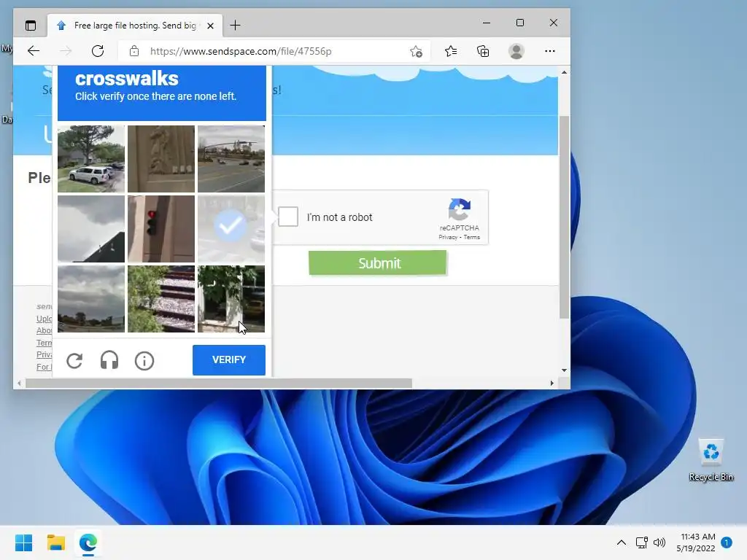Select captcha tile with carved wooden door
The width and height of the screenshot is (747, 560).
click(161, 159)
